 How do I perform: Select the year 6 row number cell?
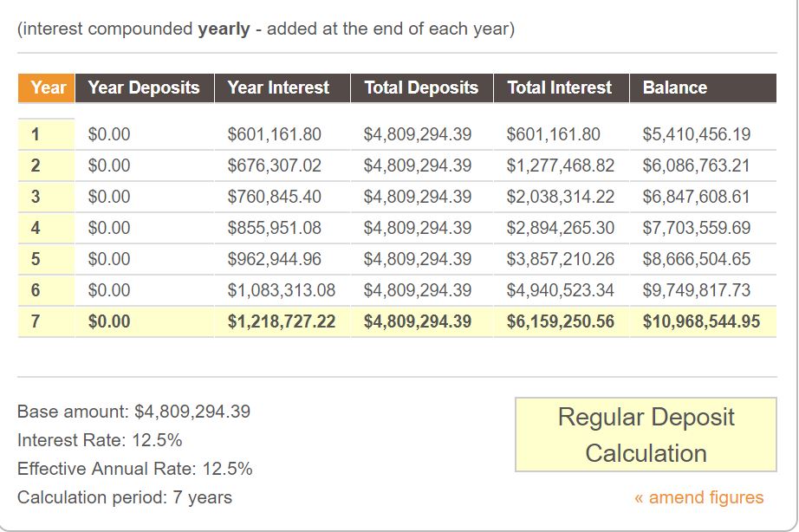point(46,290)
